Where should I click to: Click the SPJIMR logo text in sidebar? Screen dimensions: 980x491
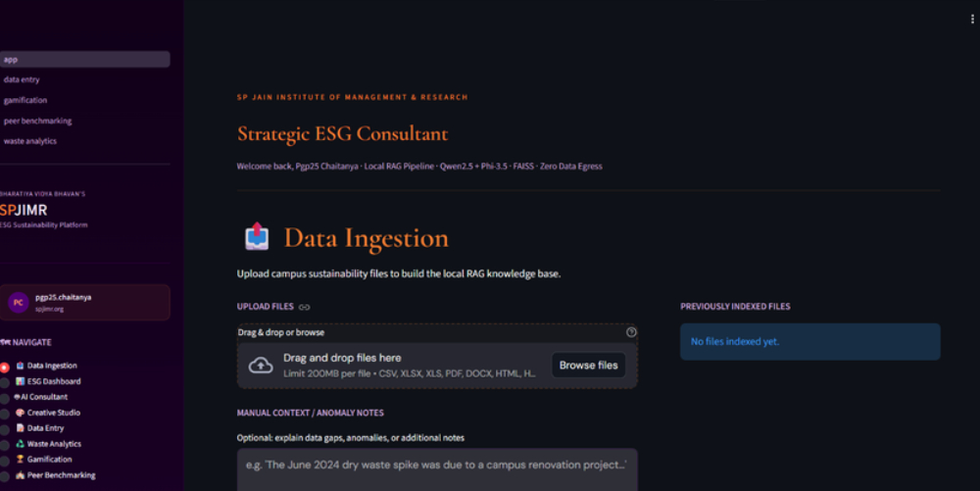coord(24,211)
